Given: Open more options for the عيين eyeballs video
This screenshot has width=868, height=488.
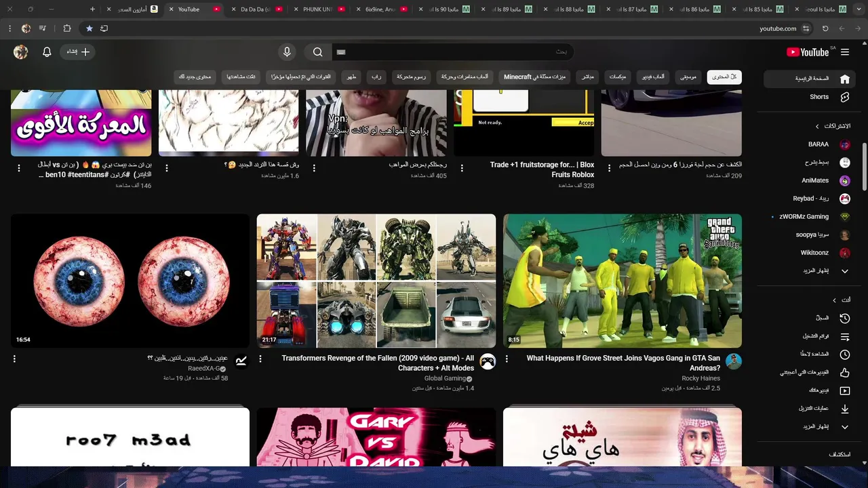Looking at the screenshot, I should click(x=14, y=359).
